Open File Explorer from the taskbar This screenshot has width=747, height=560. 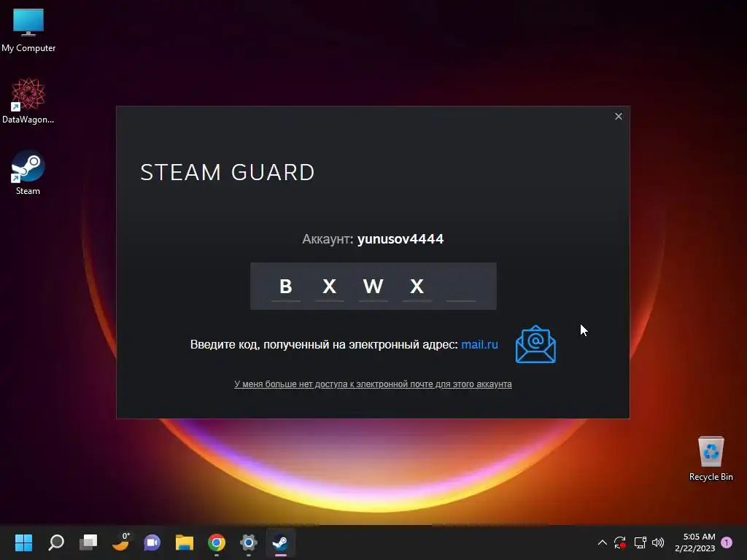coord(185,542)
